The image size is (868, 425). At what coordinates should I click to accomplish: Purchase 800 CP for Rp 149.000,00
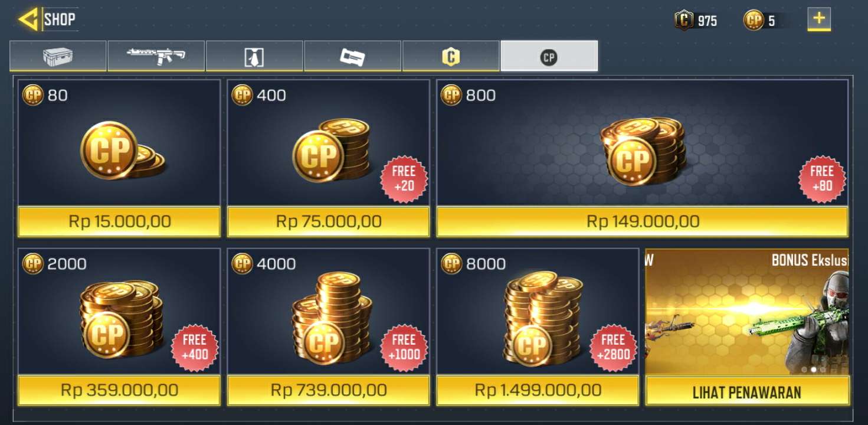643,222
